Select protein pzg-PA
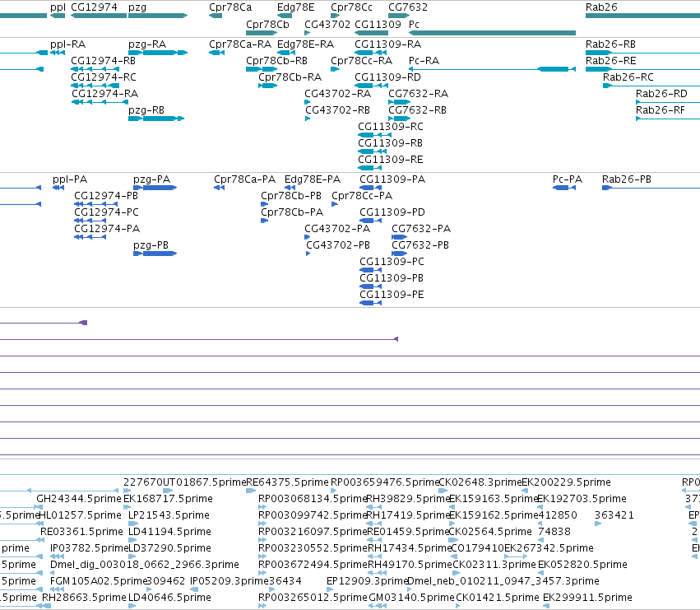Screen dimensions: 700x610 (152, 179)
